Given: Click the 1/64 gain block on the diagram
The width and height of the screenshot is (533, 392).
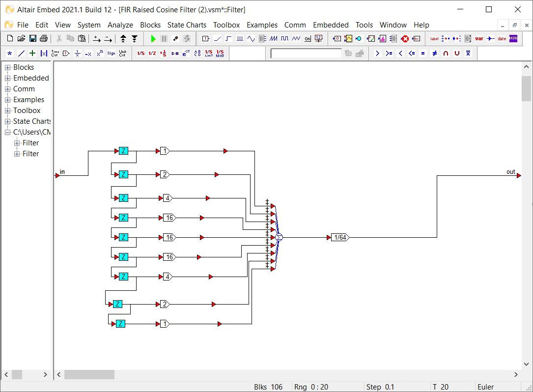Looking at the screenshot, I should pos(340,238).
